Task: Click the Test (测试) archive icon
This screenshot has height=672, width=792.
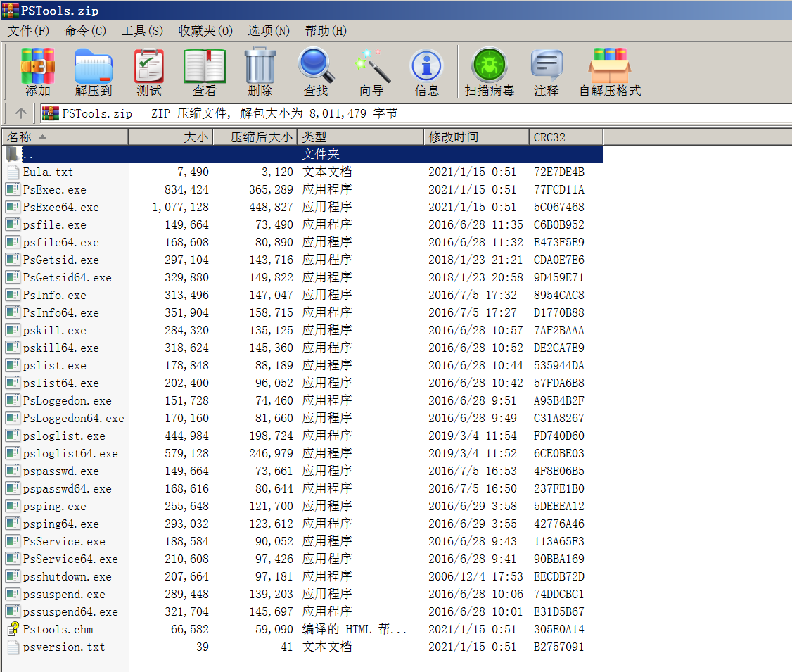Action: click(149, 65)
